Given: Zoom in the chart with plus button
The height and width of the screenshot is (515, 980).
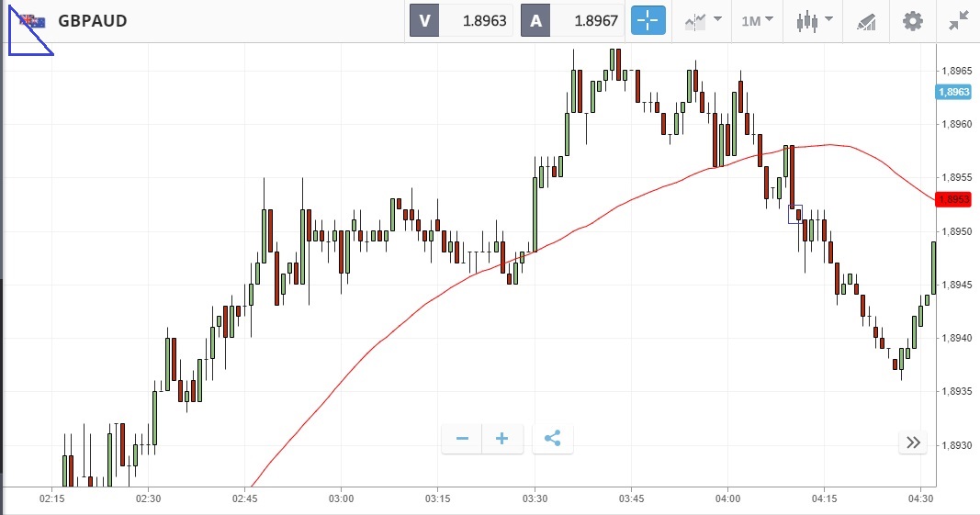Looking at the screenshot, I should 502,439.
